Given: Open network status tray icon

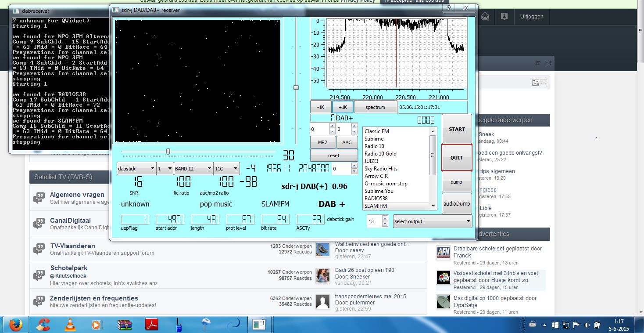Looking at the screenshot, I should click(x=565, y=325).
